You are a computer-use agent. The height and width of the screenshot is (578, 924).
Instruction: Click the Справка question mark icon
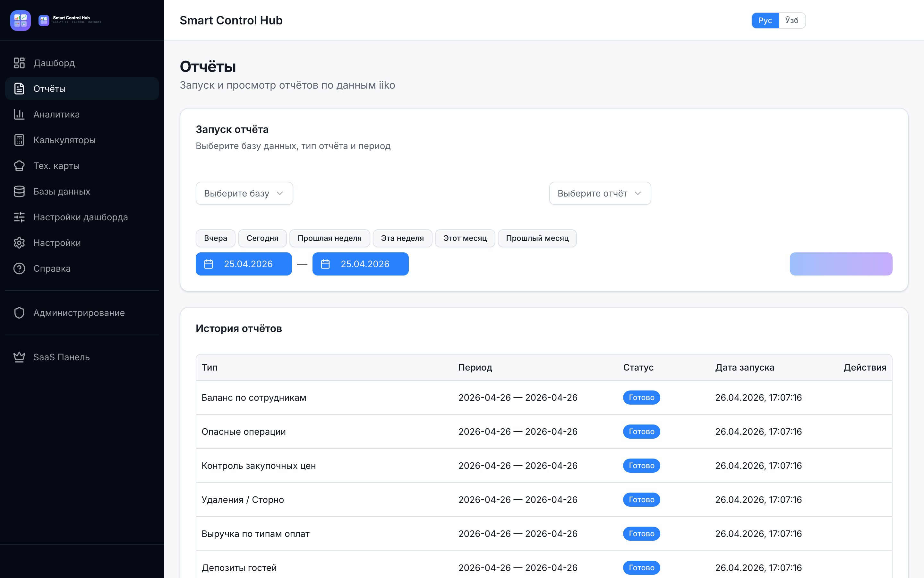coord(19,268)
